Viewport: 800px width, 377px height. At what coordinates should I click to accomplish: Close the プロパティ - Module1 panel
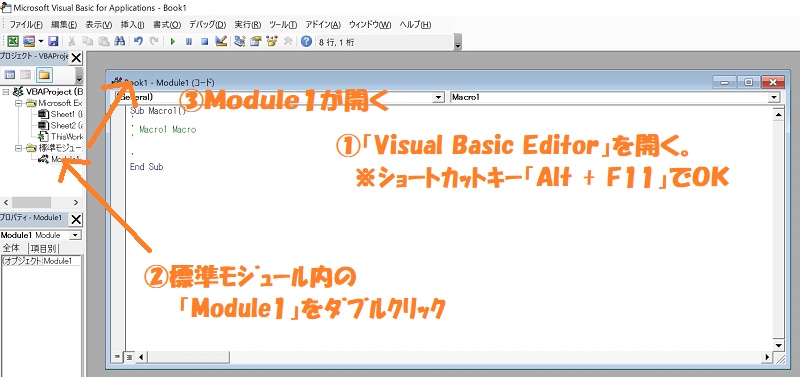[x=76, y=219]
